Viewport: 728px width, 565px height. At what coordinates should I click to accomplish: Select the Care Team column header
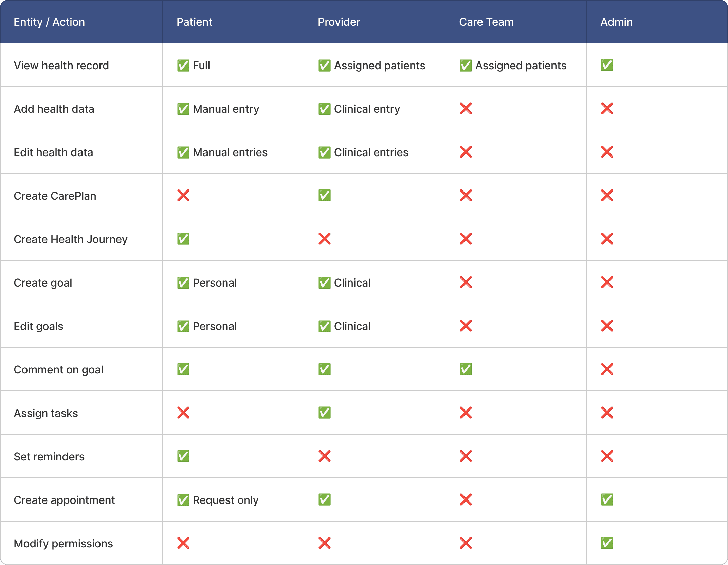[x=486, y=22]
